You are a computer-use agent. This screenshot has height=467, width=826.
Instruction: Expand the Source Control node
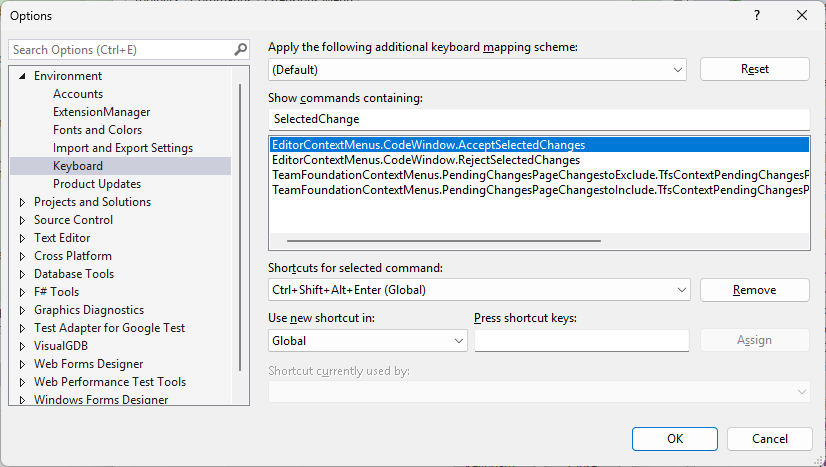[22, 220]
